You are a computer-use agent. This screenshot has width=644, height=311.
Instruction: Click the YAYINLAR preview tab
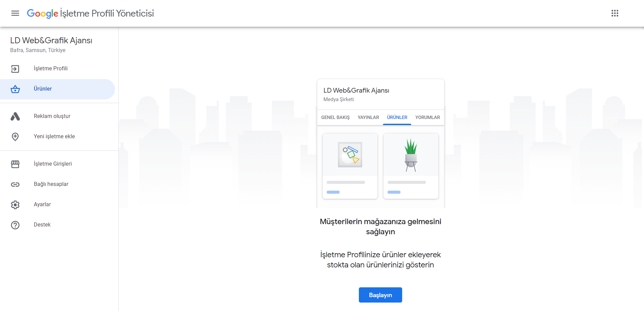tap(368, 117)
